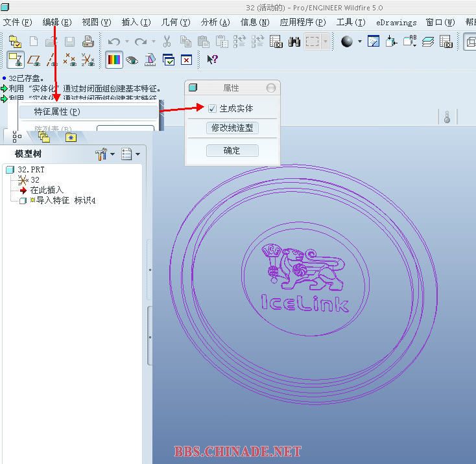Click the greyed-out open file icon
Image resolution: width=476 pixels, height=464 pixels.
(x=51, y=41)
